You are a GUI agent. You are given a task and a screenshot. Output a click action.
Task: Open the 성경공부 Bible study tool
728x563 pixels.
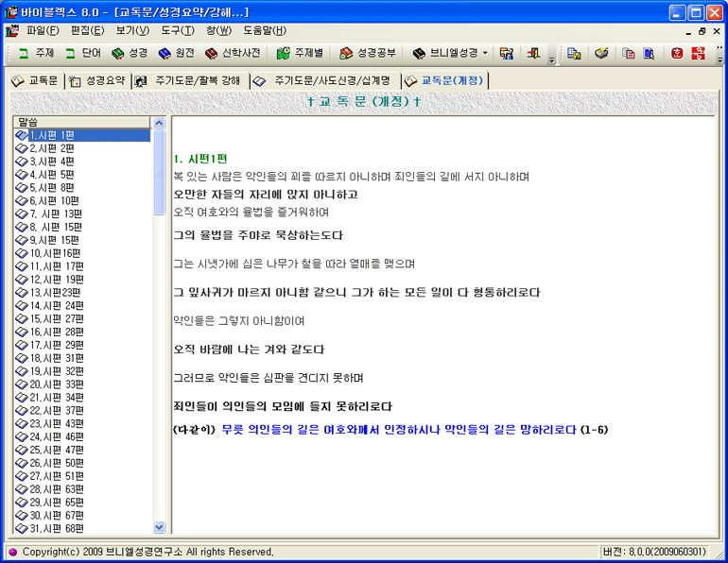pyautogui.click(x=368, y=53)
